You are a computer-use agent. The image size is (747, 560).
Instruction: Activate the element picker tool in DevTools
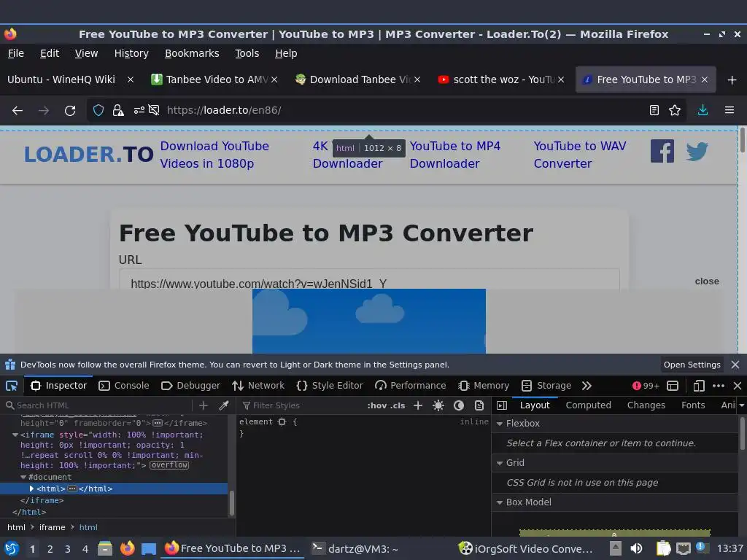[12, 386]
